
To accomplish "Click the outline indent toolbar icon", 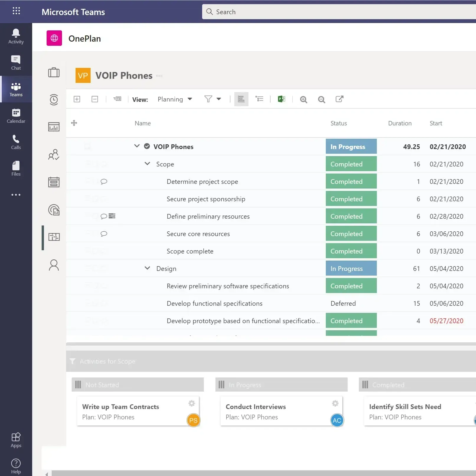I will (117, 99).
